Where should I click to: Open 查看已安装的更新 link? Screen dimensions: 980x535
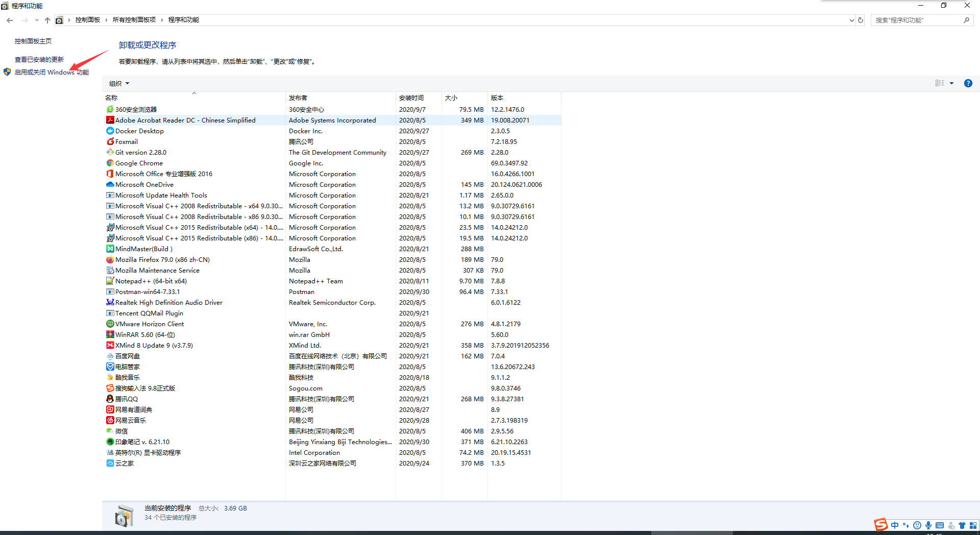(39, 59)
